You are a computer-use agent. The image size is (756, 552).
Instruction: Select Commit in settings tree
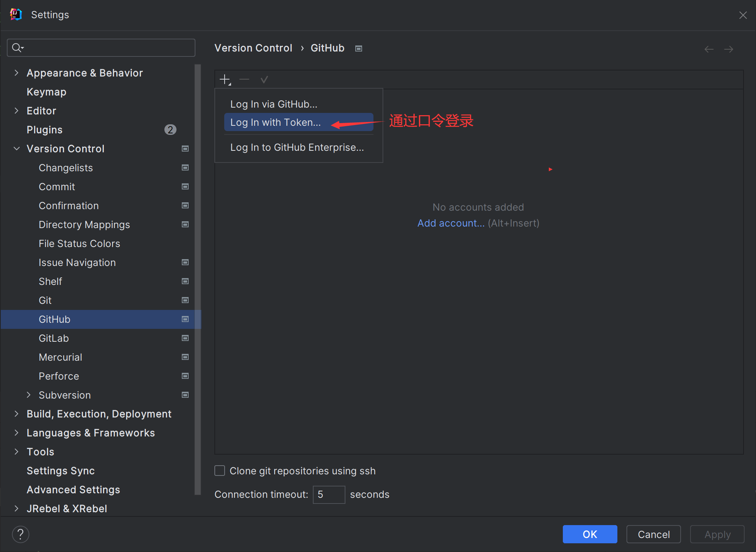pyautogui.click(x=57, y=186)
